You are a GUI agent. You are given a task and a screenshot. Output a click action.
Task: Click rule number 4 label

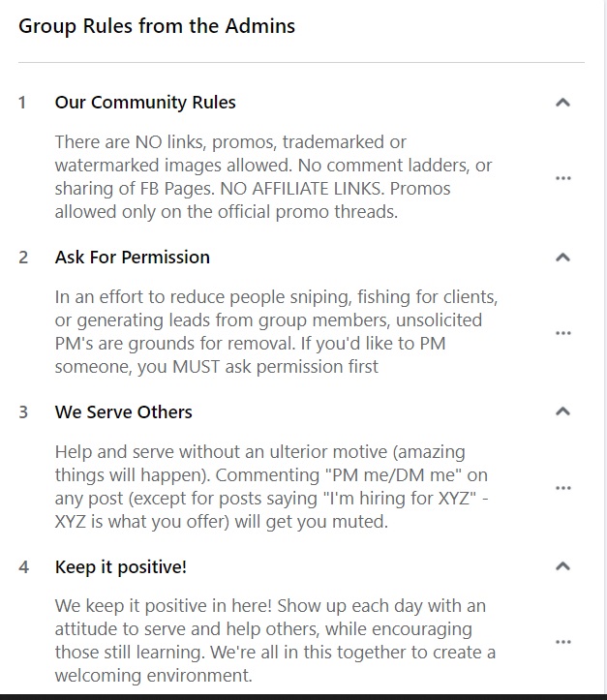(23, 567)
